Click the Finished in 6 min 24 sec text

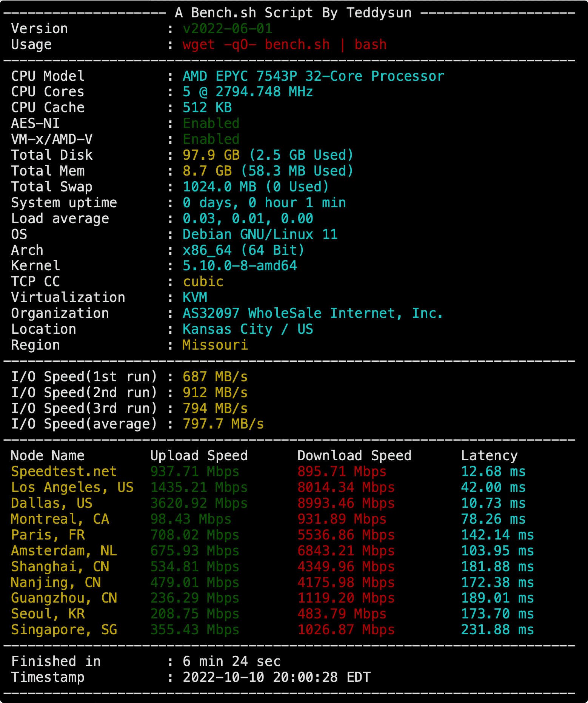146,661
